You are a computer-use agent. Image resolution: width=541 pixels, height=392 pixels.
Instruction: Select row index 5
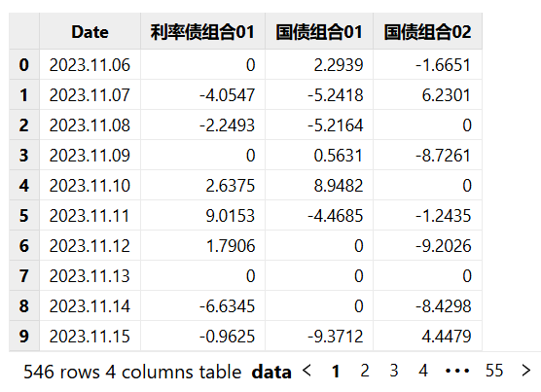[x=23, y=216]
